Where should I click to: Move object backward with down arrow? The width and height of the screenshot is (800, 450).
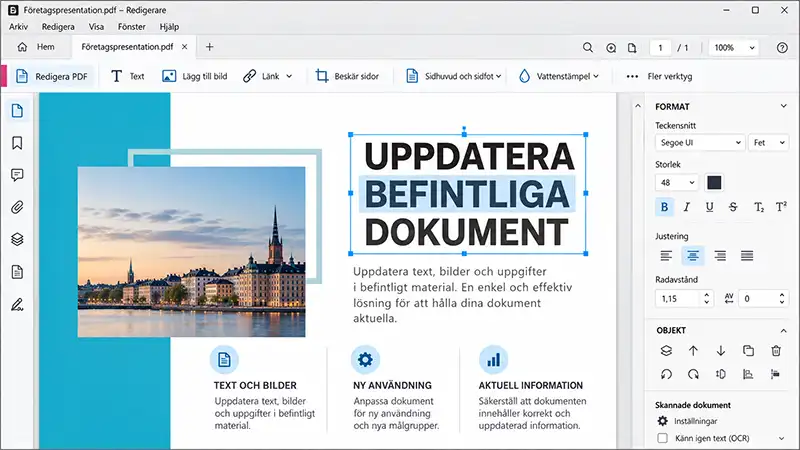[x=720, y=351]
